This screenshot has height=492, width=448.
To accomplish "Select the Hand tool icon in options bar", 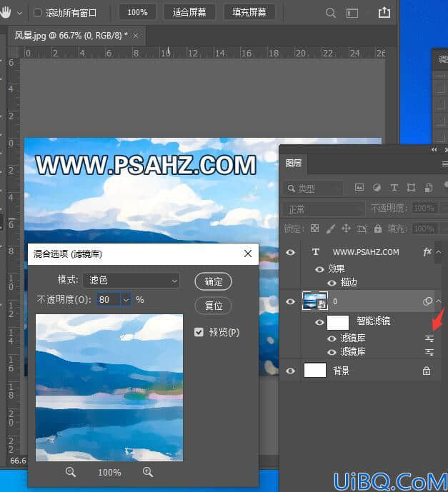I will click(x=5, y=13).
